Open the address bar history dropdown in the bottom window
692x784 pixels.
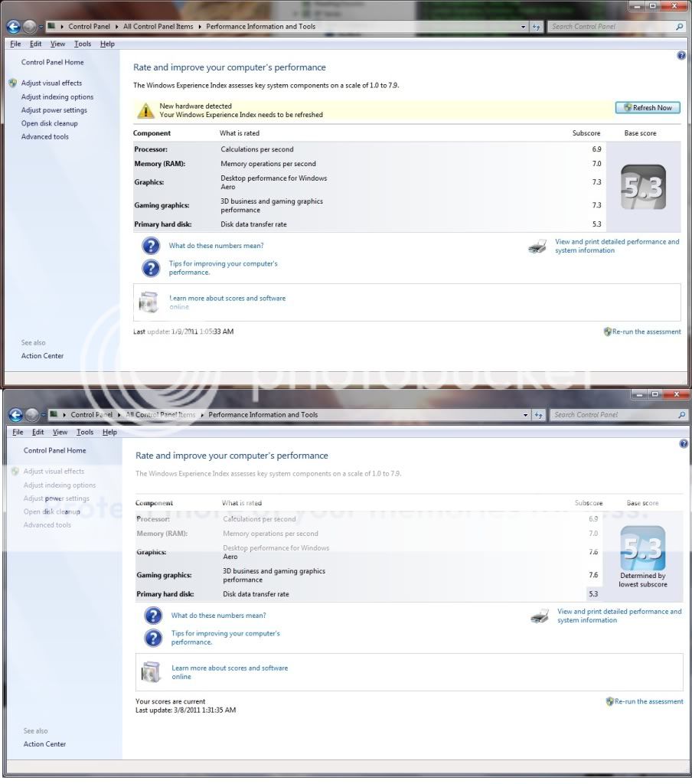click(525, 415)
